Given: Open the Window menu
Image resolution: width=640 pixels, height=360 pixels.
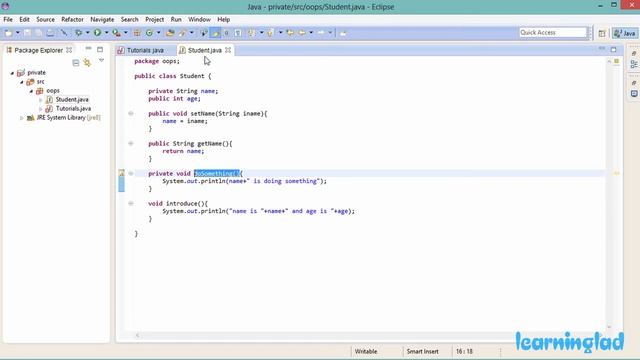Looking at the screenshot, I should click(x=199, y=20).
